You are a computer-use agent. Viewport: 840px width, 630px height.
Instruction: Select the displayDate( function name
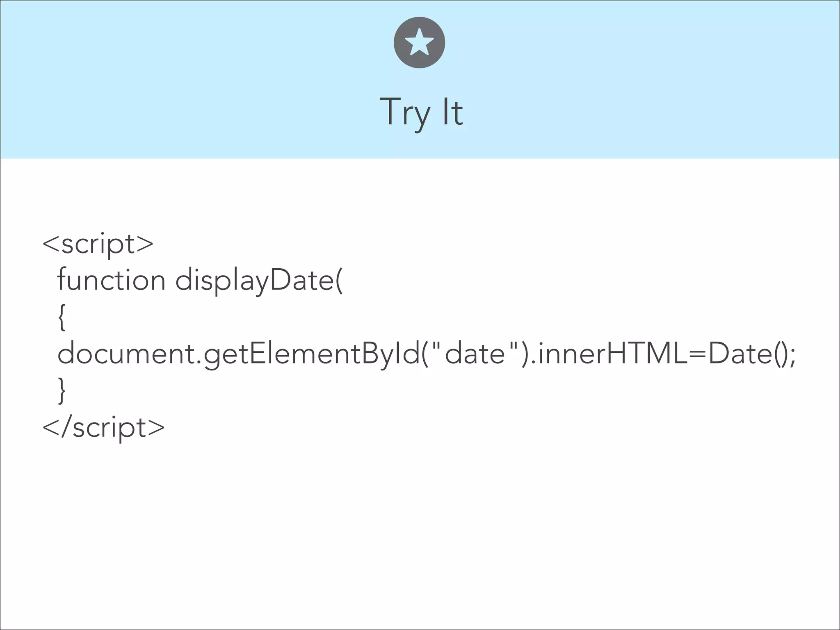click(x=259, y=281)
